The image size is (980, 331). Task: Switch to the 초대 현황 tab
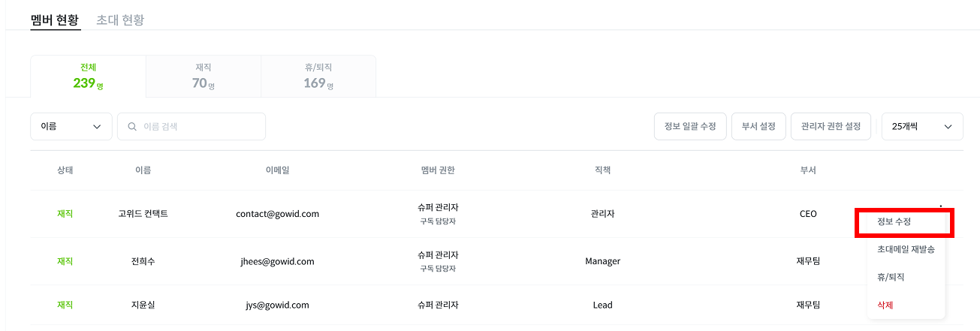(x=120, y=20)
